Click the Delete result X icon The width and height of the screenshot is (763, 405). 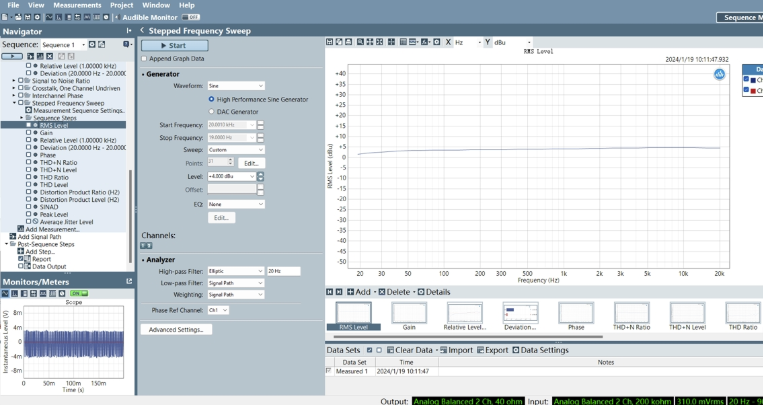(382, 291)
